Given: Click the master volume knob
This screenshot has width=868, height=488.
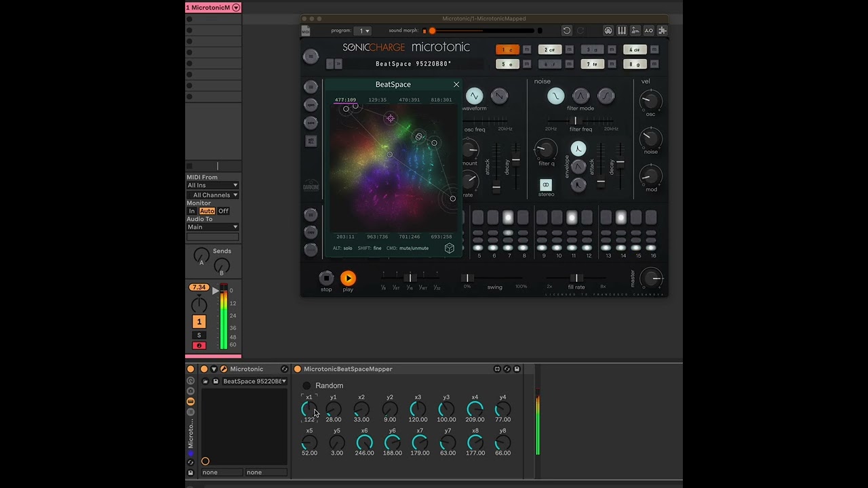Looking at the screenshot, I should point(651,278).
